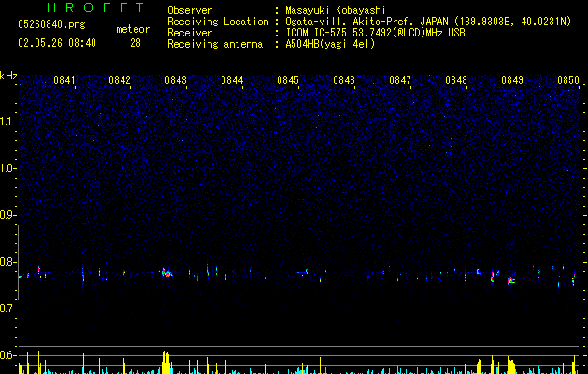The image size is (588, 374).
Task: Click the wide yellow intensity bar below 0843
Action: point(165,363)
